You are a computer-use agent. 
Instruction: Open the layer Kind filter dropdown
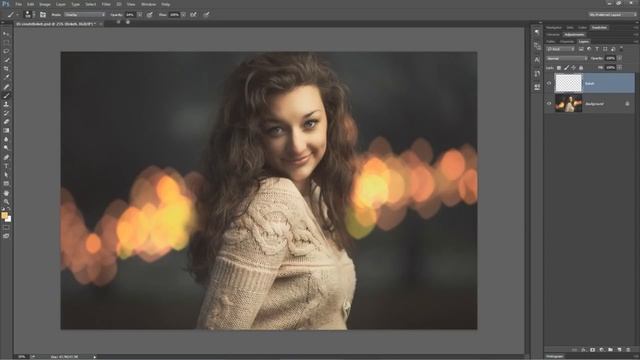560,49
